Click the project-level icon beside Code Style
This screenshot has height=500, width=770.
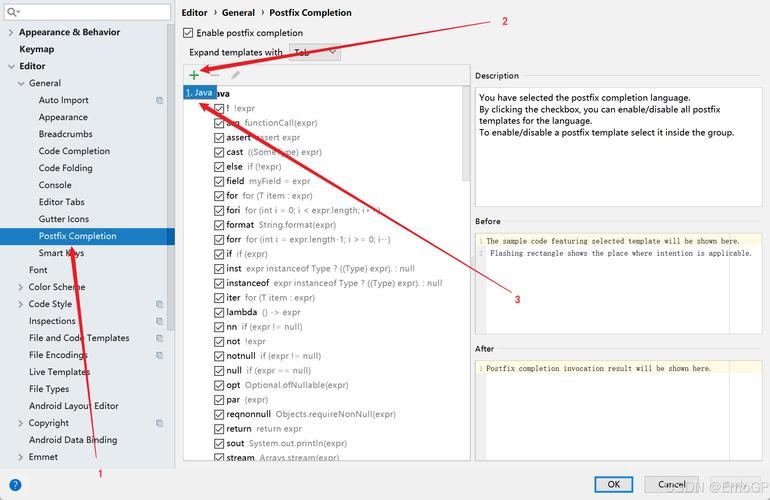pyautogui.click(x=159, y=304)
